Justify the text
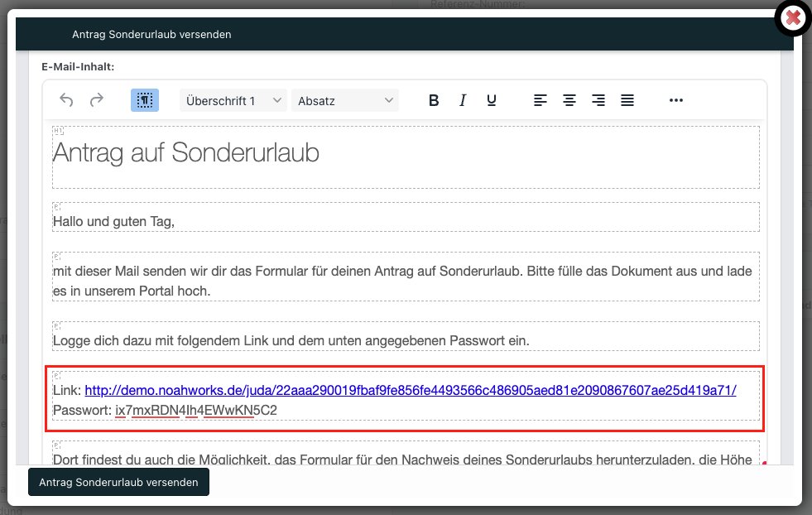Viewport: 812px width, 515px height. [x=627, y=100]
